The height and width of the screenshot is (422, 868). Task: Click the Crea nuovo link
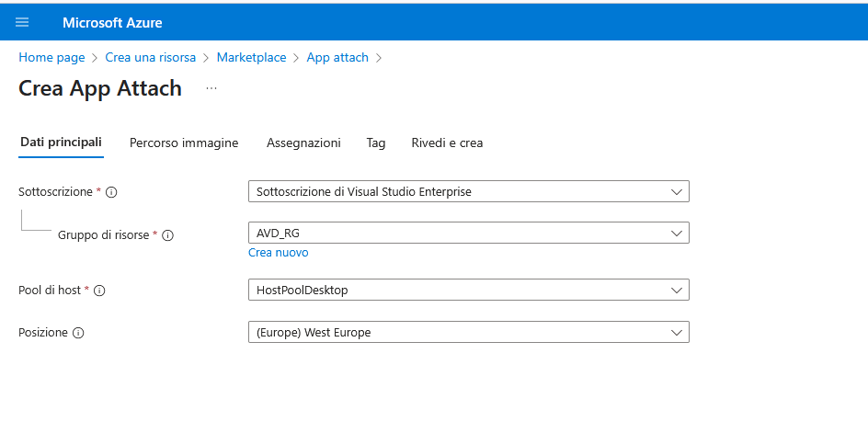279,253
